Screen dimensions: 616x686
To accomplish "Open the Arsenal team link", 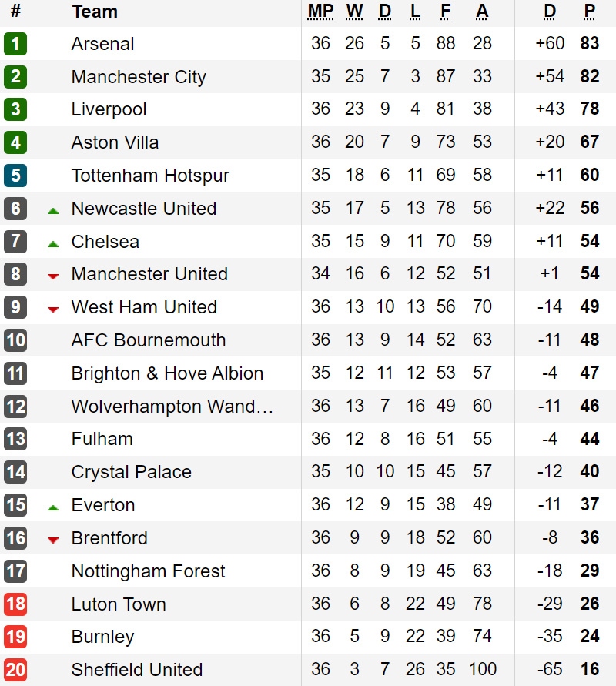I will tap(103, 44).
